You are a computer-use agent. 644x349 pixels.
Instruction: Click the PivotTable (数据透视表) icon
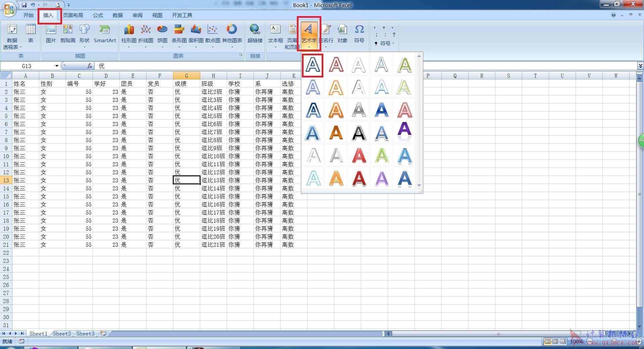[12, 36]
